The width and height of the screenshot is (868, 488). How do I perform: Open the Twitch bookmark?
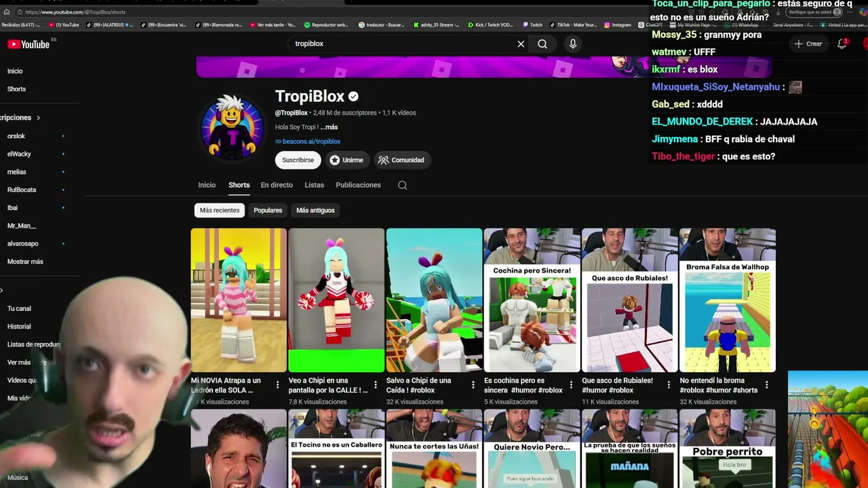click(x=532, y=25)
